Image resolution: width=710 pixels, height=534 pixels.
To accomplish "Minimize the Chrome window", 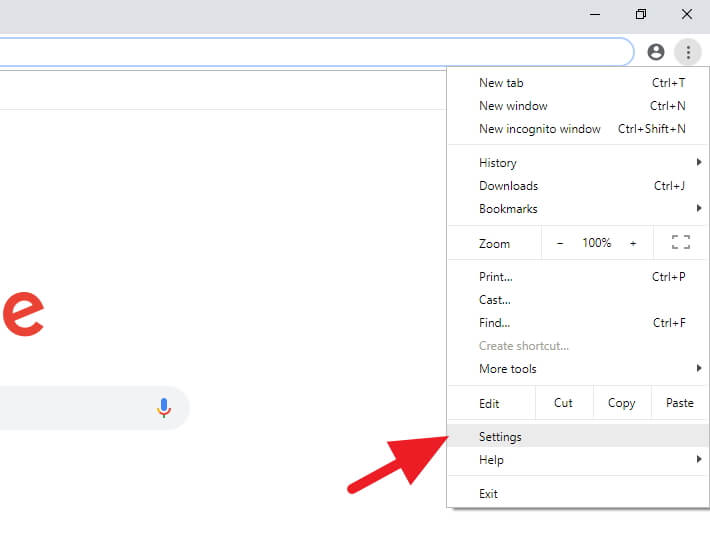I will coord(595,14).
